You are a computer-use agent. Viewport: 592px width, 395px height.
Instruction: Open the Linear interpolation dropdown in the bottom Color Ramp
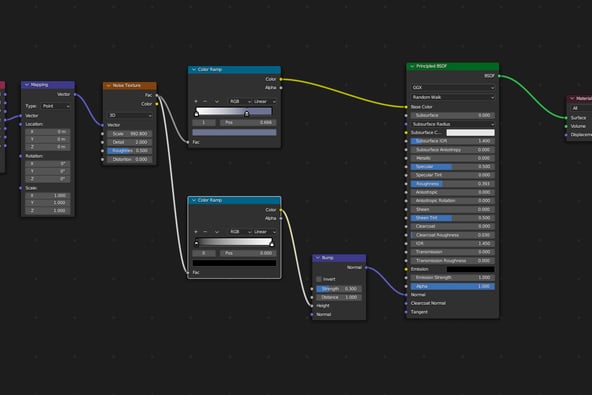264,231
